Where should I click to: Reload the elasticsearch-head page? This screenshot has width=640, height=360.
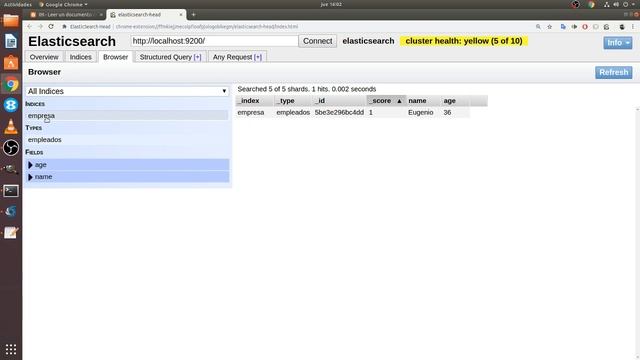pyautogui.click(x=51, y=27)
